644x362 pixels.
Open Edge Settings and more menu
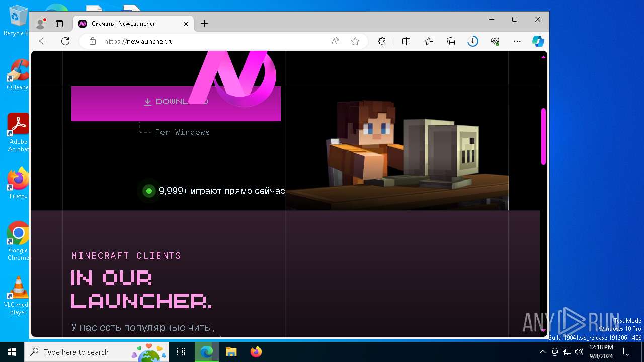517,41
